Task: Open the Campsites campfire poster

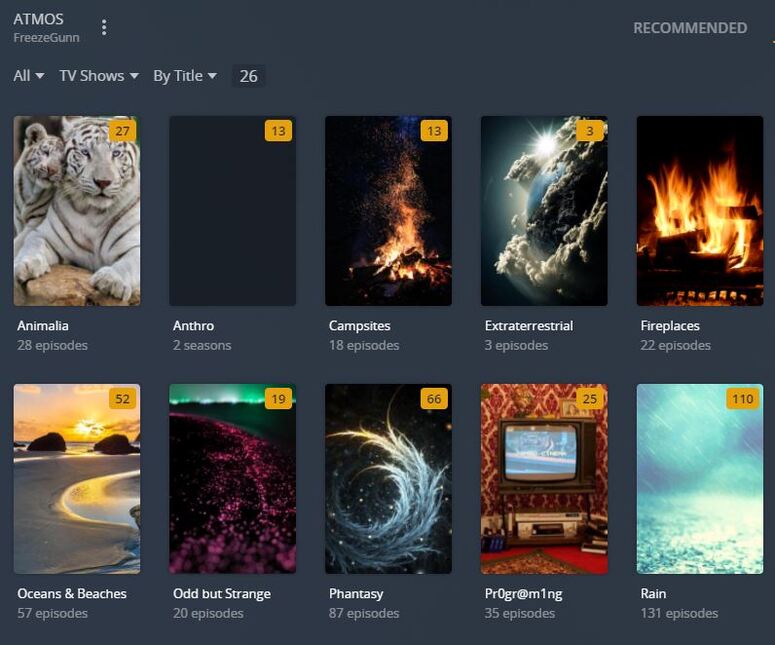Action: point(388,211)
